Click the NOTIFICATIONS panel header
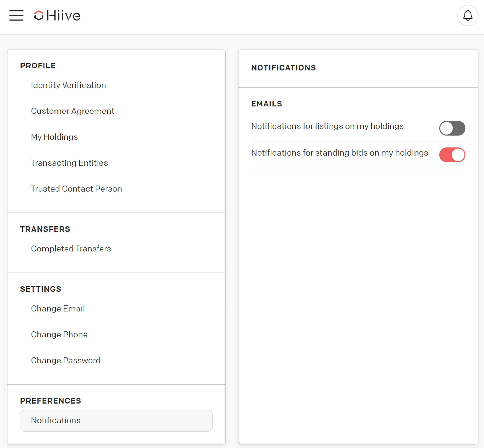 [284, 67]
